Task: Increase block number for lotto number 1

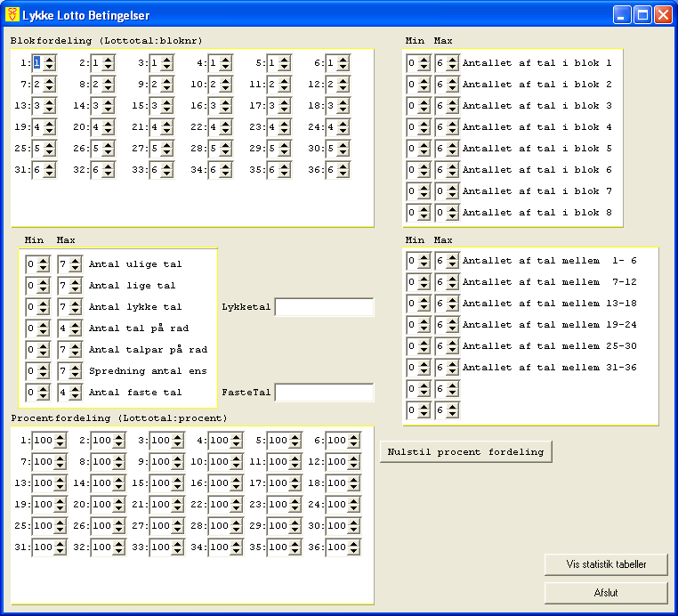Action: pyautogui.click(x=50, y=60)
